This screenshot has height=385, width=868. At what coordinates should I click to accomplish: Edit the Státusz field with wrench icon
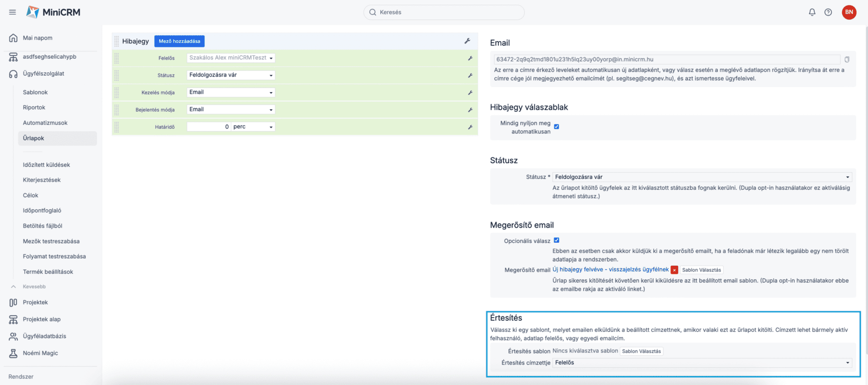point(470,75)
